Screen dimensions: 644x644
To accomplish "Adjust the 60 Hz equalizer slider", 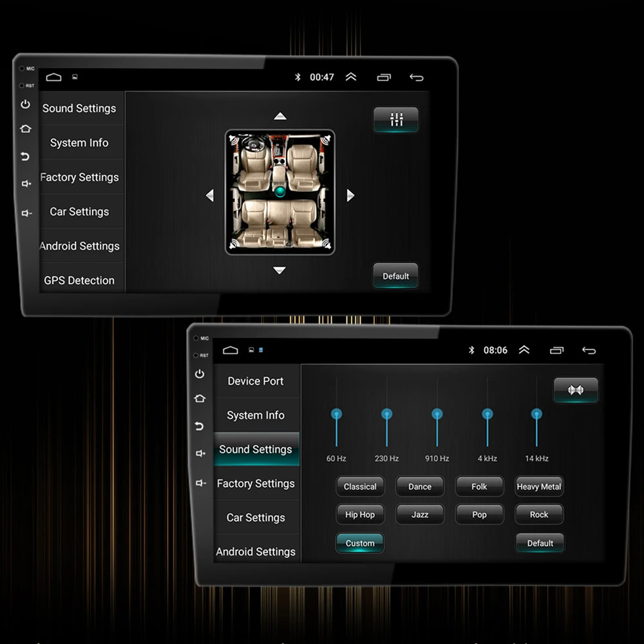I will click(336, 413).
